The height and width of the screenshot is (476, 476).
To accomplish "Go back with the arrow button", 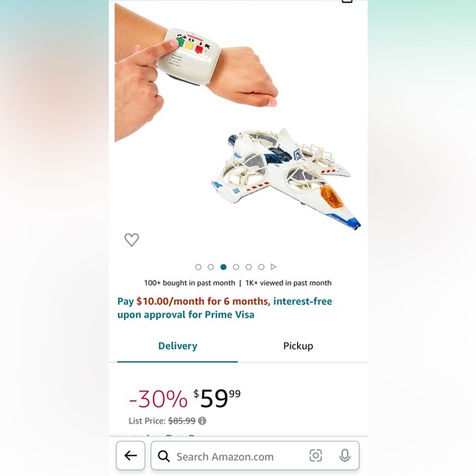I will pyautogui.click(x=130, y=455).
